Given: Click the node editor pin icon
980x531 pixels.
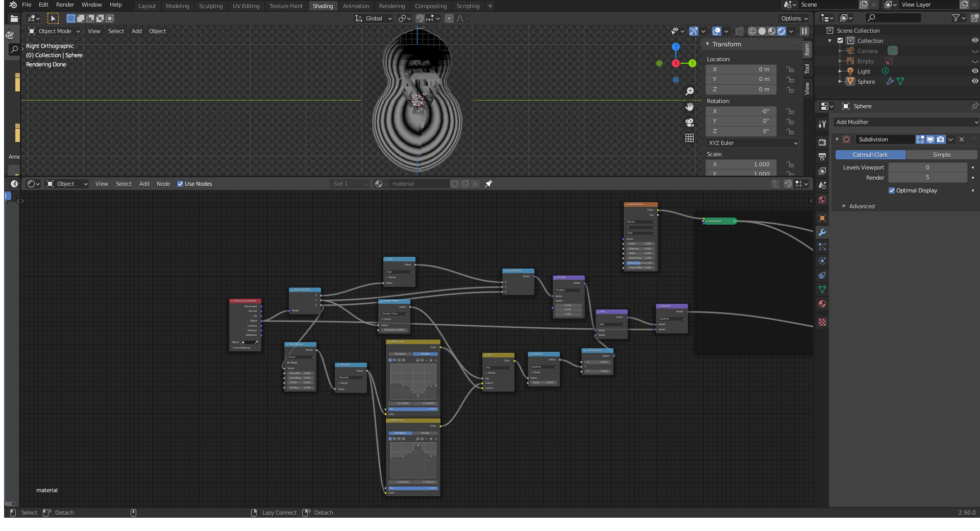Looking at the screenshot, I should click(488, 184).
